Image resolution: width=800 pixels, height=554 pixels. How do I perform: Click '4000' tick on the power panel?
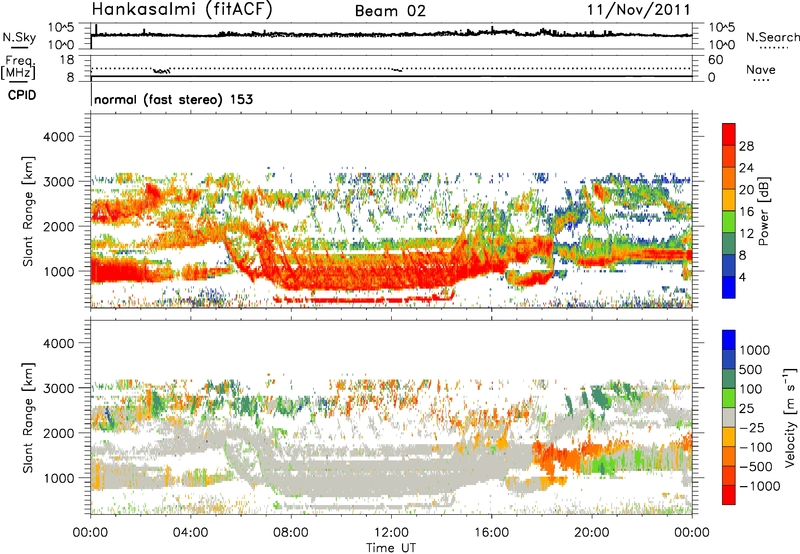58,137
